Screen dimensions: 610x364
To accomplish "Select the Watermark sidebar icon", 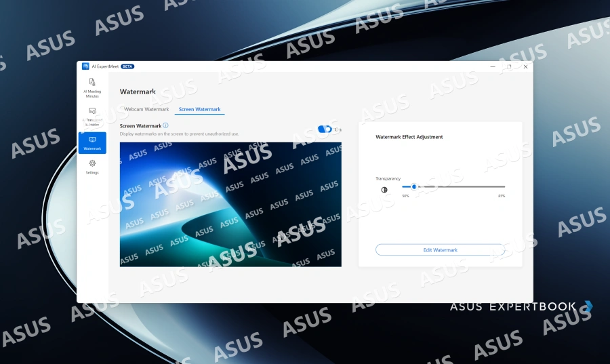I will pyautogui.click(x=92, y=143).
